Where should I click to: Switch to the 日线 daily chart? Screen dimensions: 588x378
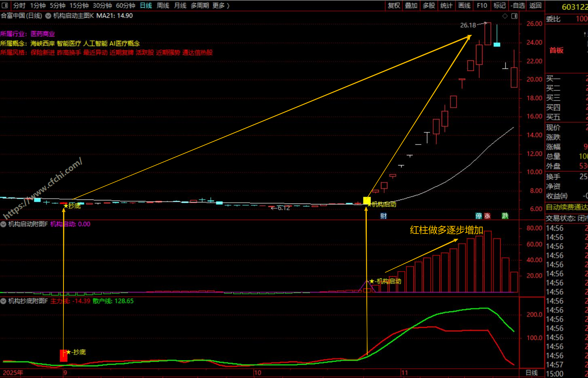pyautogui.click(x=146, y=5)
